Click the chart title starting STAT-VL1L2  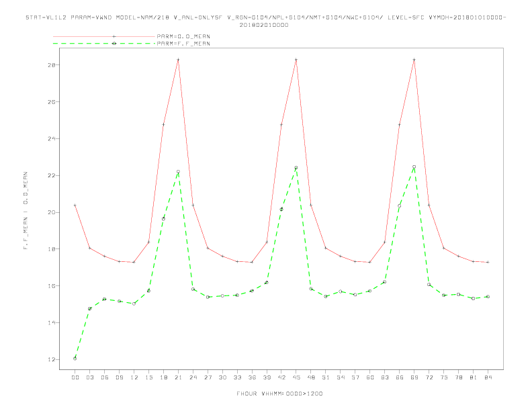tap(265, 17)
